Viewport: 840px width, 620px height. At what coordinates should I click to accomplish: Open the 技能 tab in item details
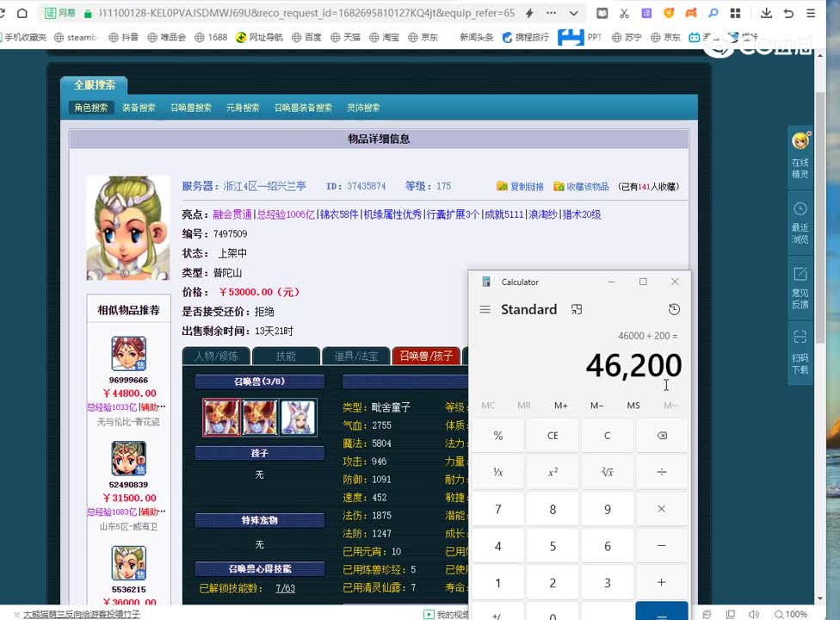pyautogui.click(x=286, y=356)
